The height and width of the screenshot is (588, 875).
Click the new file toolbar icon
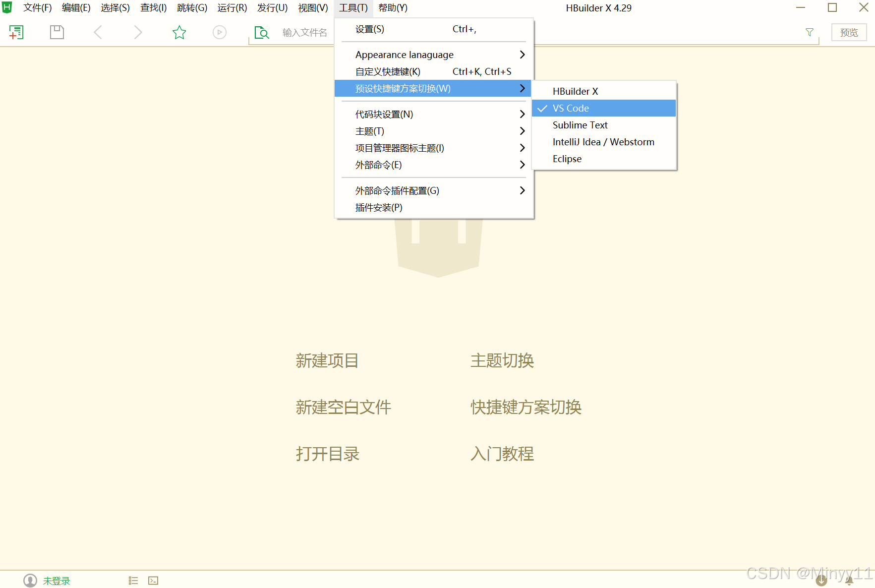pyautogui.click(x=16, y=32)
